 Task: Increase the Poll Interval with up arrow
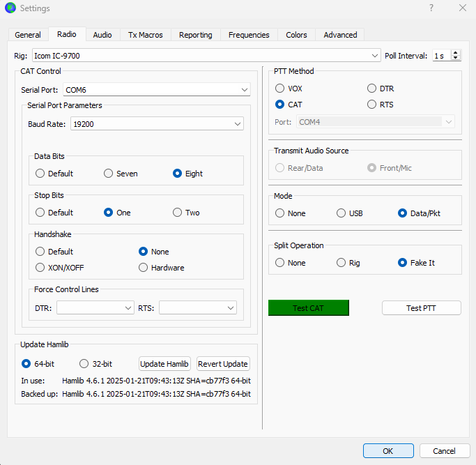[456, 52]
